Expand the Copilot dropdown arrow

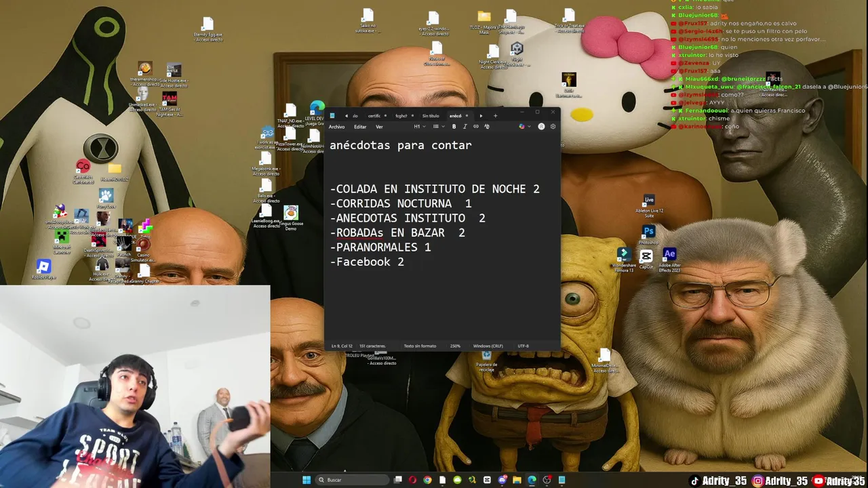tap(529, 126)
